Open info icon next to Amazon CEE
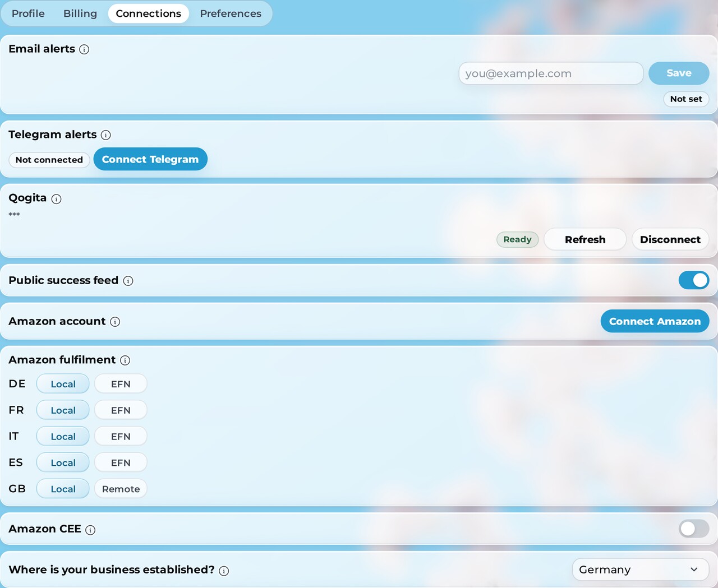This screenshot has width=718, height=588. click(90, 530)
